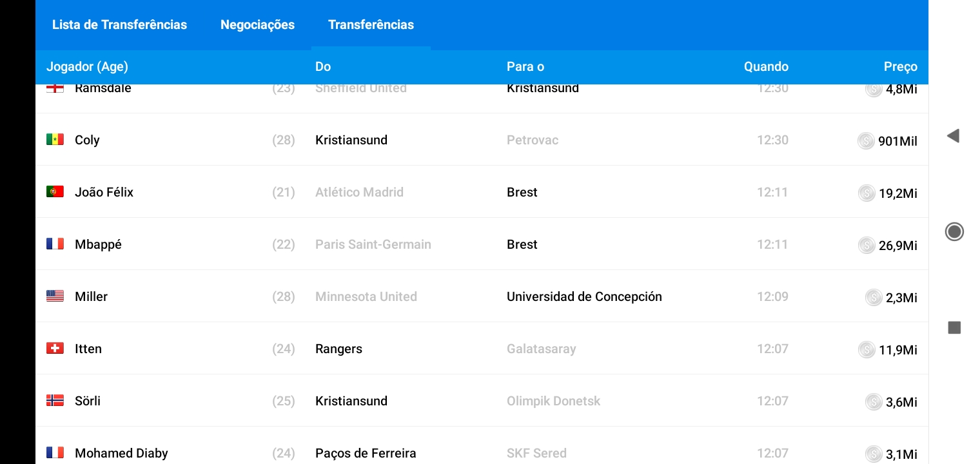The image size is (980, 464).
Task: Click the Paris Saint-Germain club name
Action: pyautogui.click(x=373, y=245)
